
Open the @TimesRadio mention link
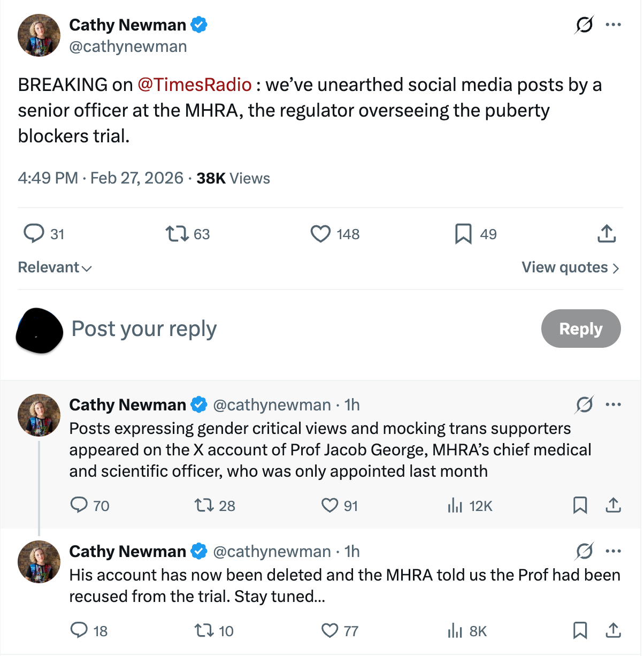194,85
